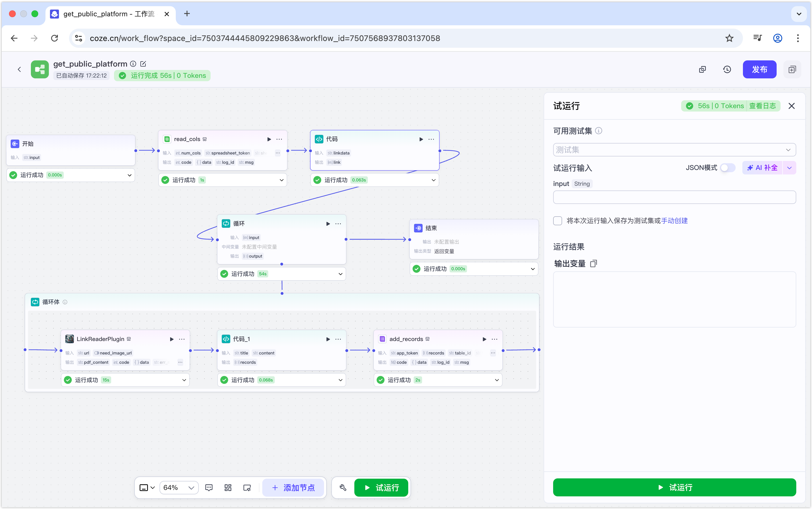
Task: Click the 发布 publish button
Action: point(759,69)
